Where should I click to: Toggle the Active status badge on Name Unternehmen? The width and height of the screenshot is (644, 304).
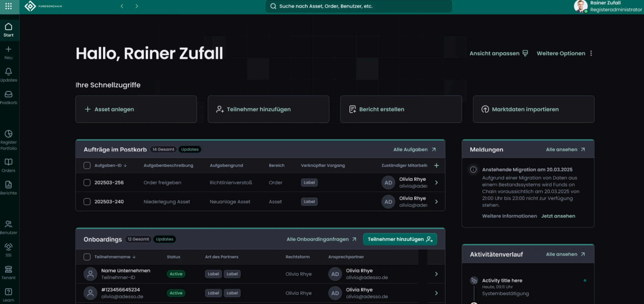[176, 274]
